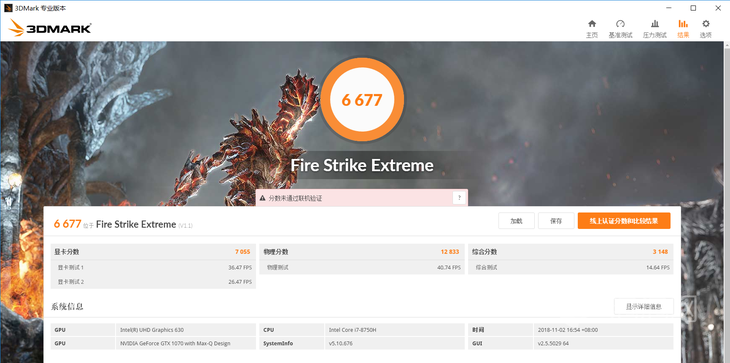
Task: Open the 选项 options gear tab
Action: tap(706, 29)
